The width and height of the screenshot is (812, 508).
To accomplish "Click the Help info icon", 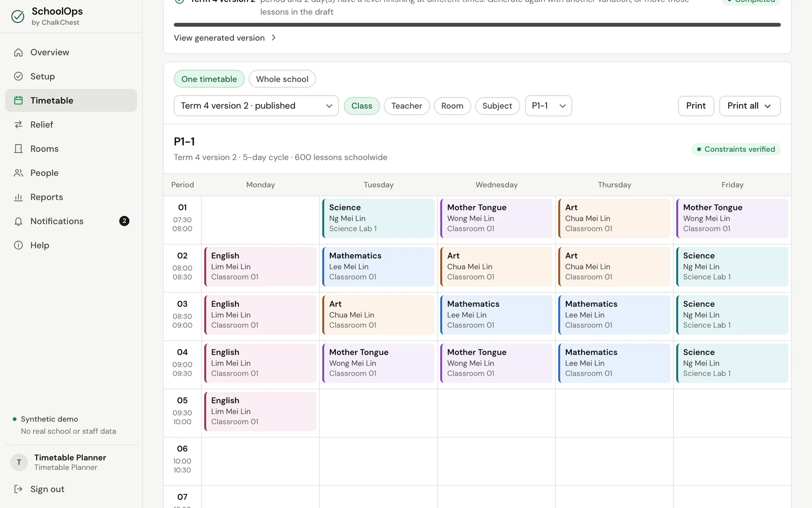I will point(18,245).
